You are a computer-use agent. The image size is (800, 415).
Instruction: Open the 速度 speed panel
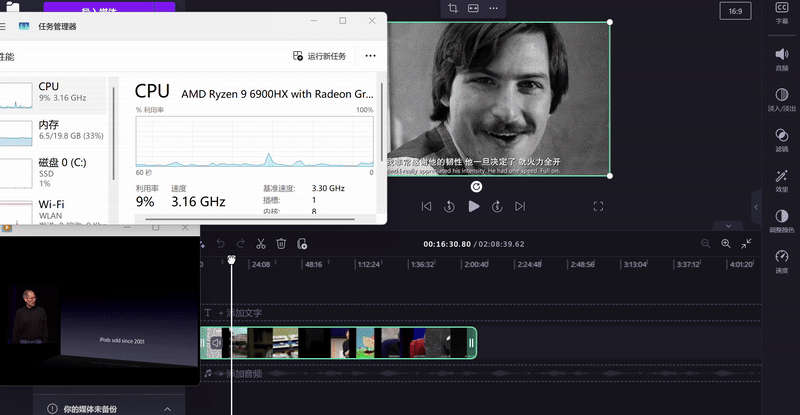coord(782,262)
